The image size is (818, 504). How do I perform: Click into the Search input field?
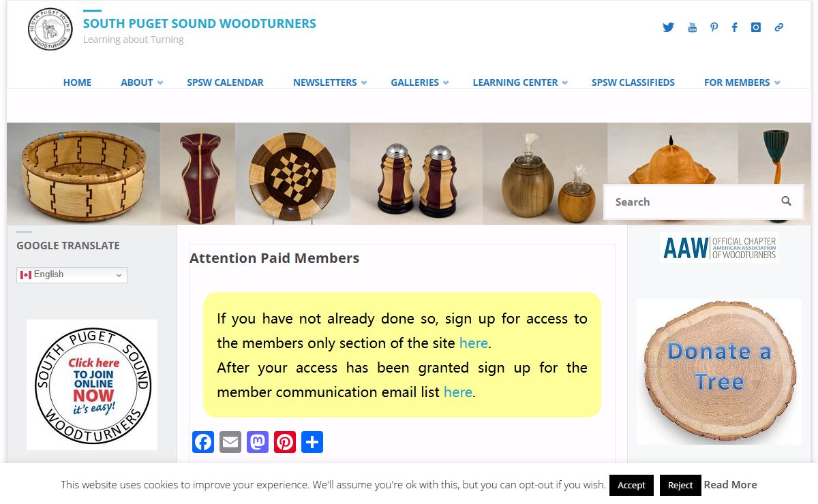point(688,202)
